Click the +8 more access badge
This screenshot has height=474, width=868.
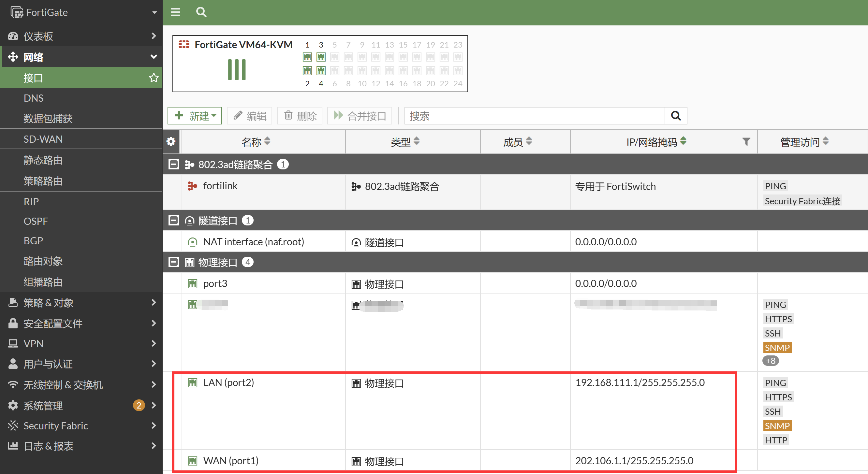pyautogui.click(x=770, y=361)
